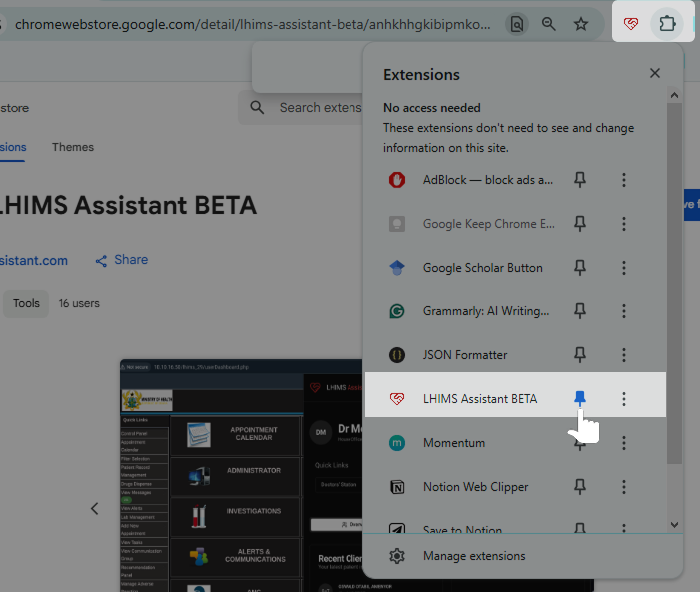The height and width of the screenshot is (592, 700).
Task: Click the pinned LHIMS Assistant toolbar icon
Action: (630, 23)
